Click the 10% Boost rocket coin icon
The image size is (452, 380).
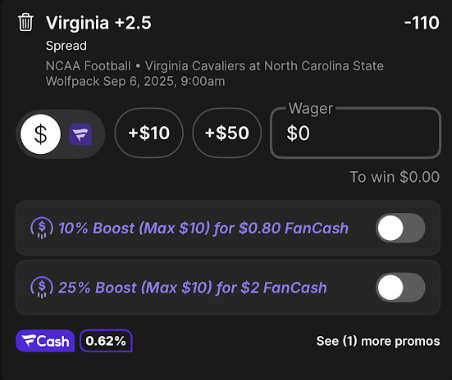click(x=42, y=228)
